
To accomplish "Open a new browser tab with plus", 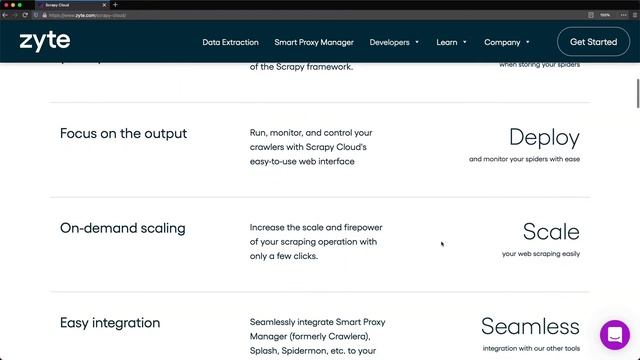I will coord(115,5).
